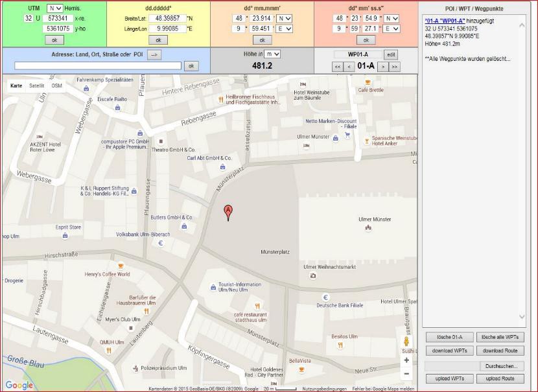This screenshot has width=538, height=392.
Task: Switch map to OSM layer
Action: 57,86
